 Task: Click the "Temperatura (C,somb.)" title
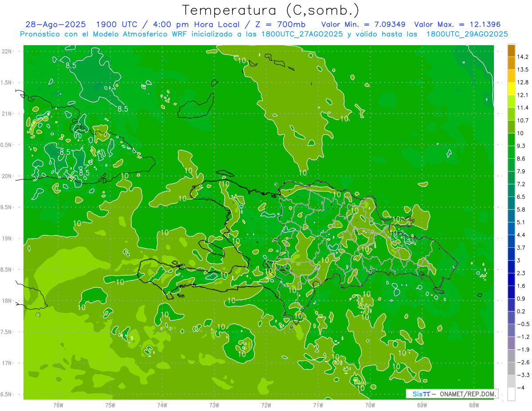(x=270, y=10)
